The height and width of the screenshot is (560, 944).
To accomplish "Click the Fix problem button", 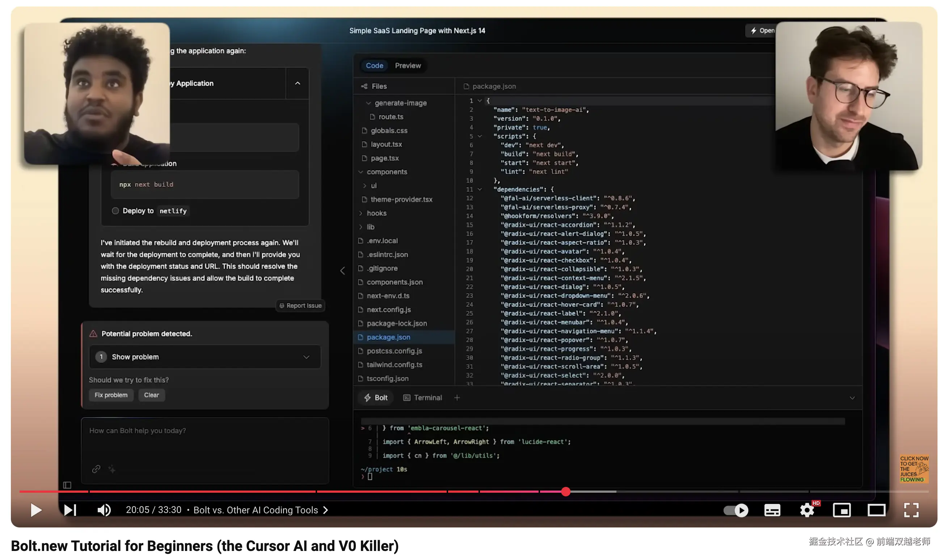I will [111, 395].
